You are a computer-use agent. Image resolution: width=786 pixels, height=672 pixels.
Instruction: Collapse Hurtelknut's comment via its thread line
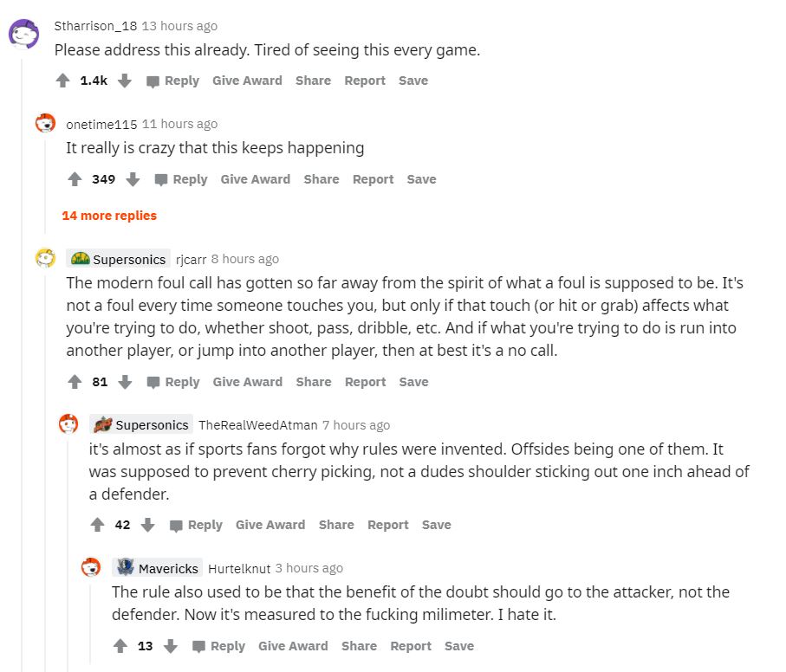click(x=91, y=624)
